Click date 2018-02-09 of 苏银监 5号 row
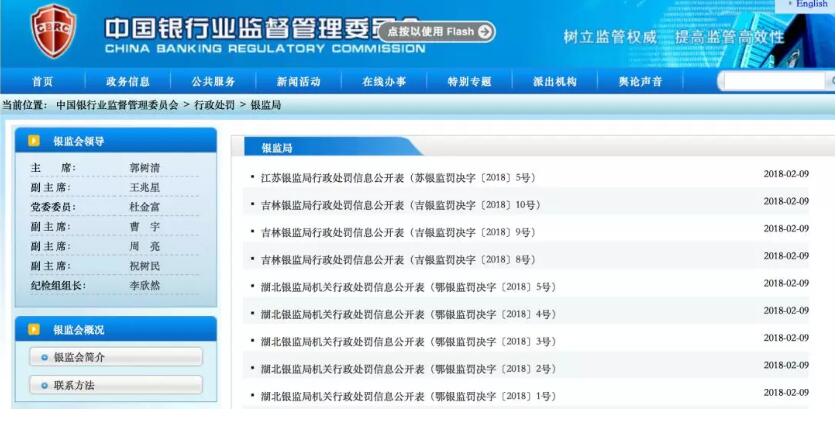This screenshot has width=836, height=445. (x=786, y=174)
